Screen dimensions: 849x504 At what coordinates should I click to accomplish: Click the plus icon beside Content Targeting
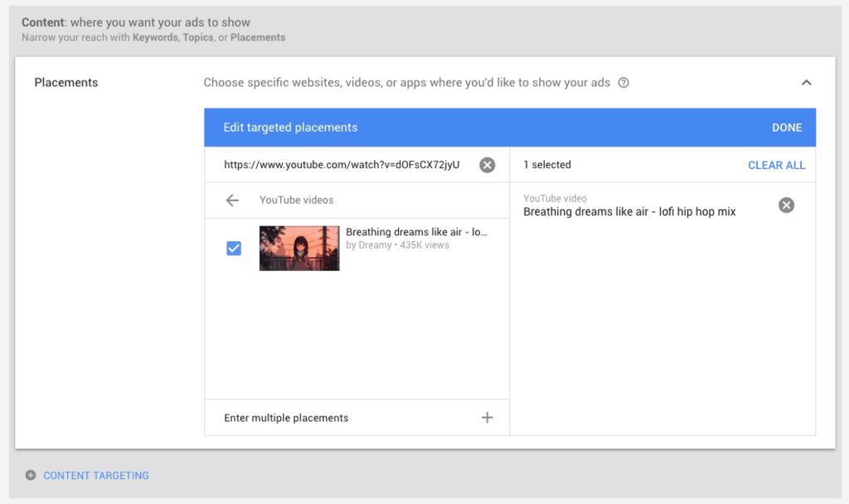pyautogui.click(x=31, y=475)
